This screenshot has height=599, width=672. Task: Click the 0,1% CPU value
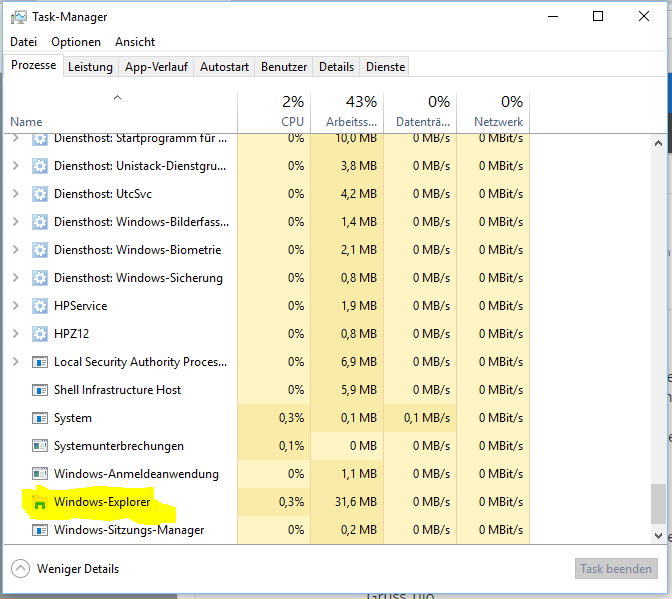[x=291, y=446]
